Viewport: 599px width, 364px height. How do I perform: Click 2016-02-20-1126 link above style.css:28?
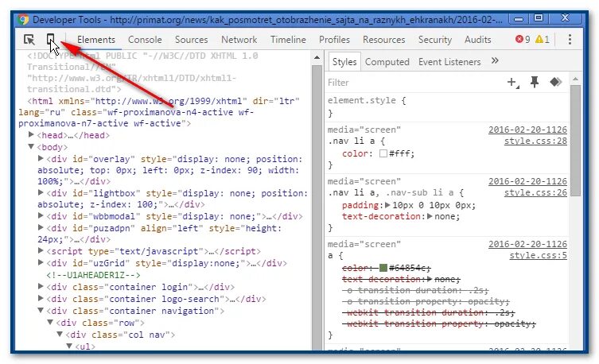coord(527,130)
